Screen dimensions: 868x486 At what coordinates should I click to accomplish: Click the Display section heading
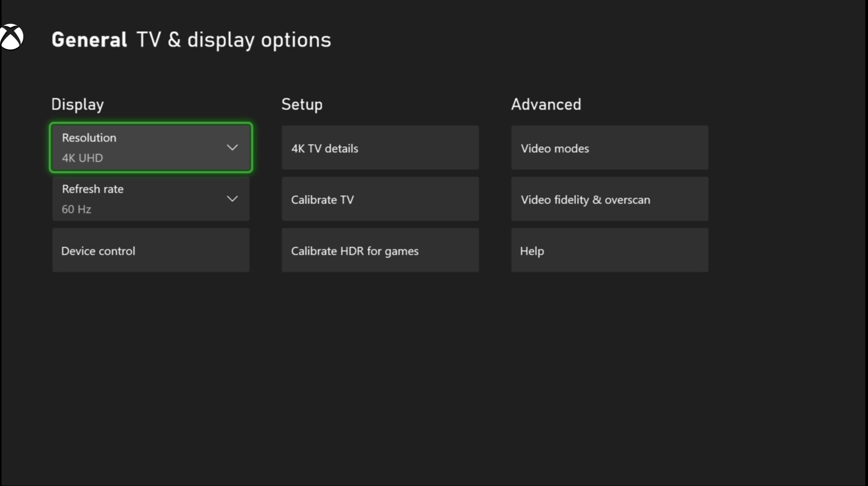pyautogui.click(x=77, y=104)
